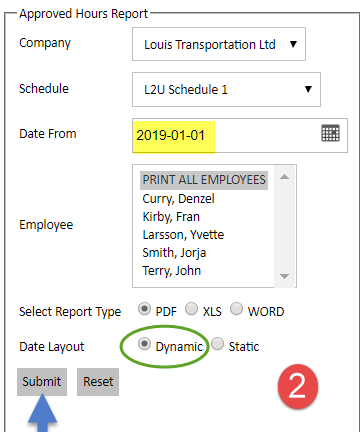Choose XLS report type
The height and width of the screenshot is (432, 360).
(x=191, y=309)
